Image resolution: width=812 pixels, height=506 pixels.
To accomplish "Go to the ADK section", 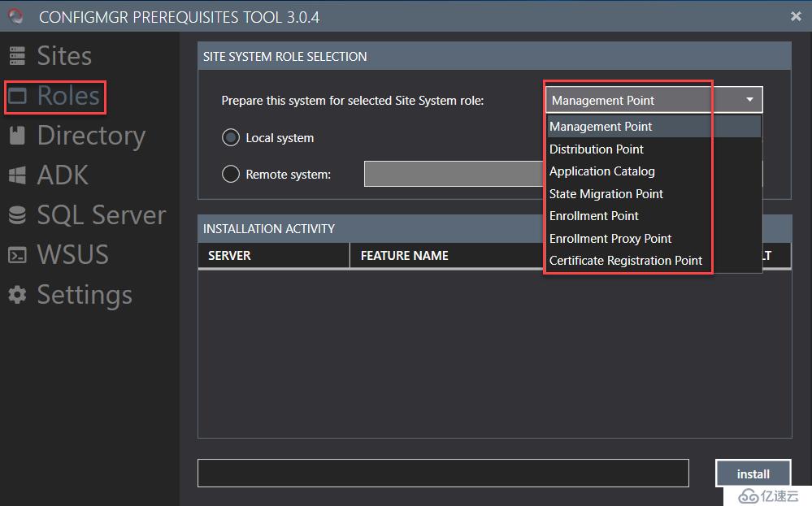I will coord(63,175).
